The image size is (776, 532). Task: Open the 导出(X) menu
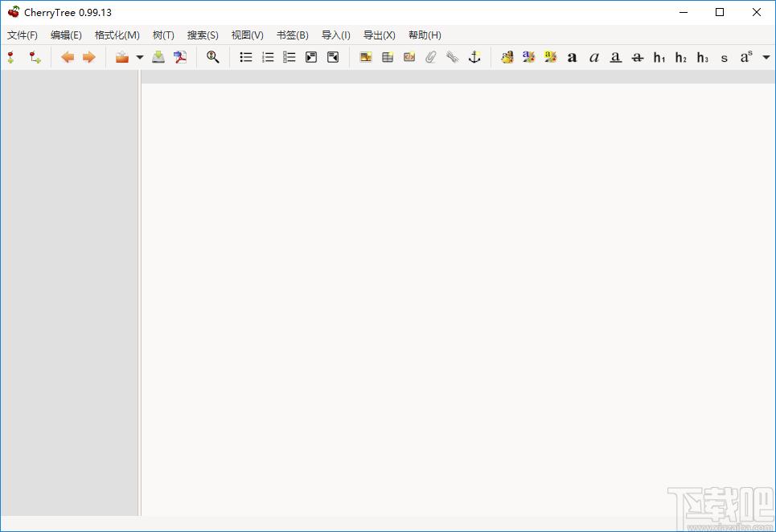(x=379, y=35)
